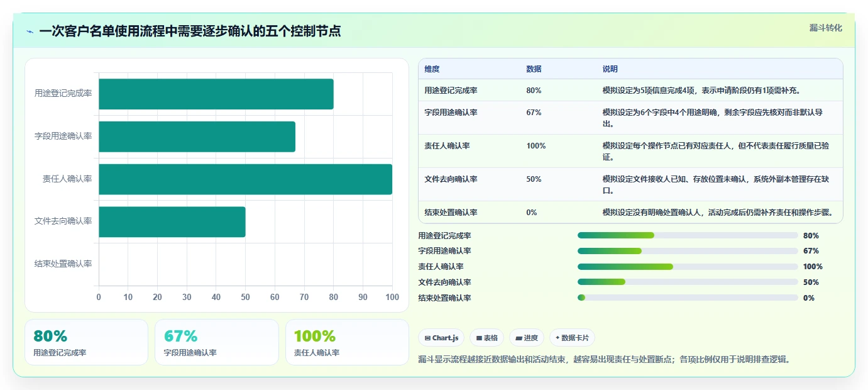Viewport: 868px width, 390px height.
Task: Click the description starting 模拟设定每个操作节点
Action: tap(715, 152)
